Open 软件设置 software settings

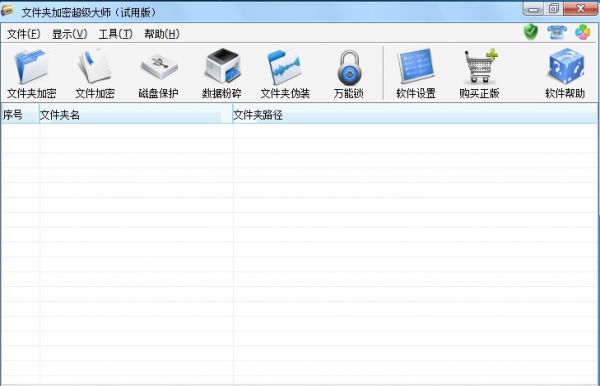416,74
